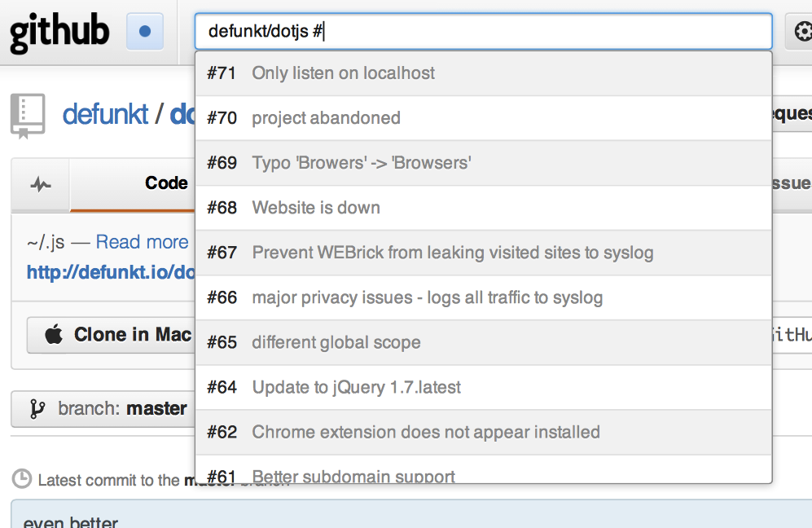Image resolution: width=812 pixels, height=528 pixels.
Task: Select issue #71 Only listen on localhost
Action: 483,73
